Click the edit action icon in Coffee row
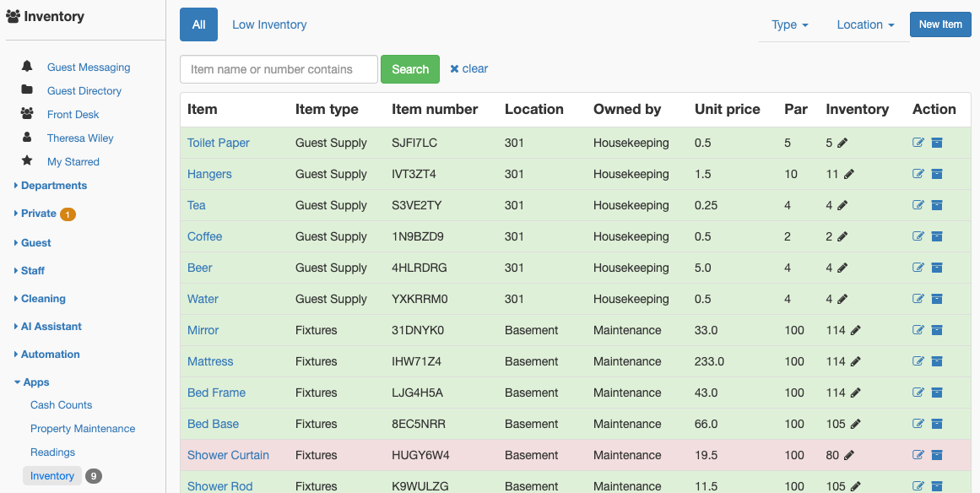Viewport: 980px width, 493px height. point(918,236)
